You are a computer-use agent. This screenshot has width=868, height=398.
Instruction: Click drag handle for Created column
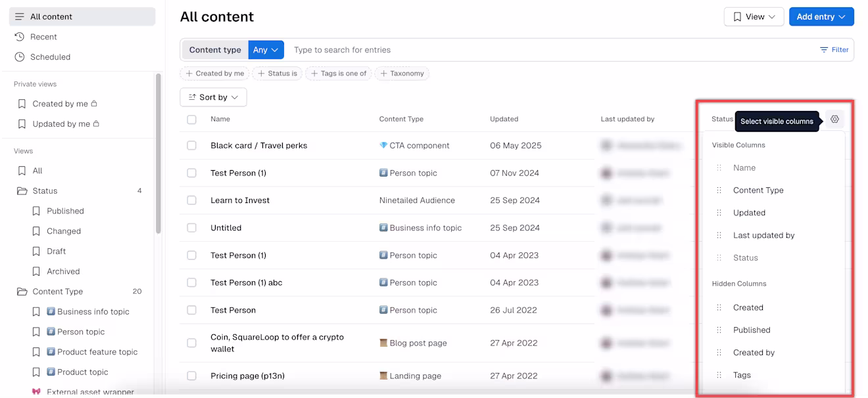(x=719, y=307)
